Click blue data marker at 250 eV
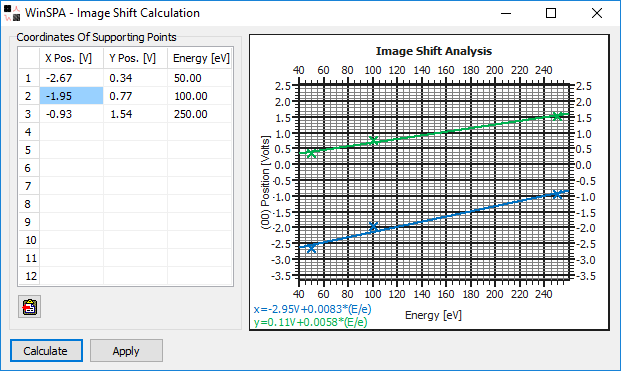621x371 pixels. pos(557,194)
